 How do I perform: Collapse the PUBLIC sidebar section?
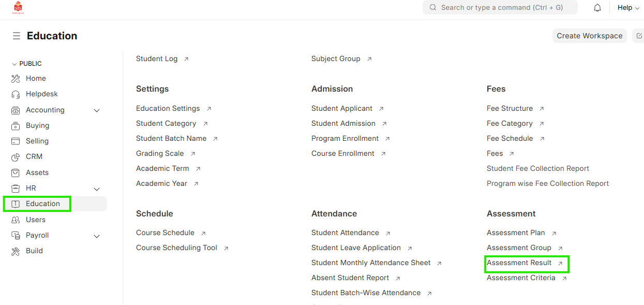(14, 64)
